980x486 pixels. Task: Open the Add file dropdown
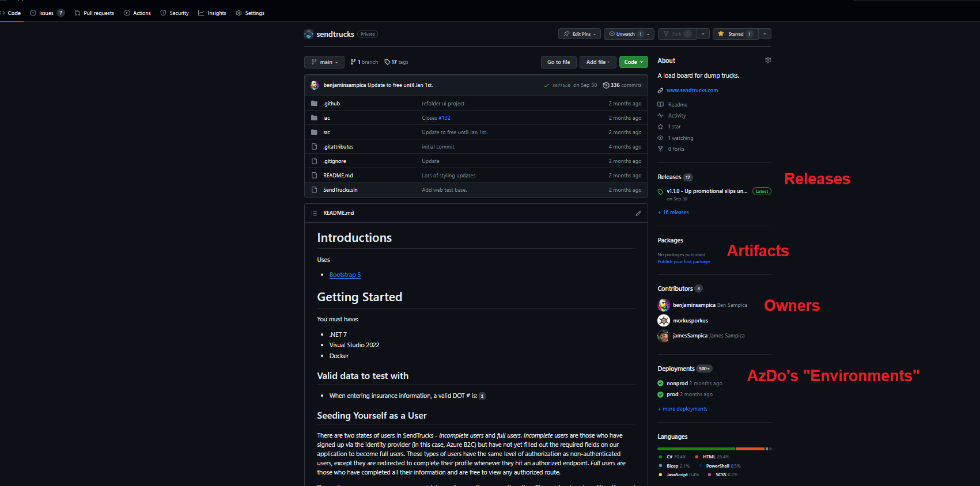(598, 62)
